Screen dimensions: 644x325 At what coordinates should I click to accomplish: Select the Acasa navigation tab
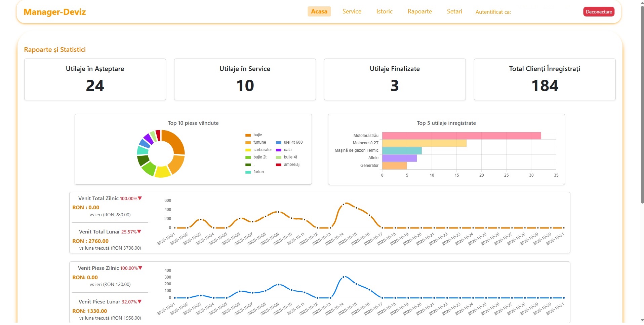(319, 11)
